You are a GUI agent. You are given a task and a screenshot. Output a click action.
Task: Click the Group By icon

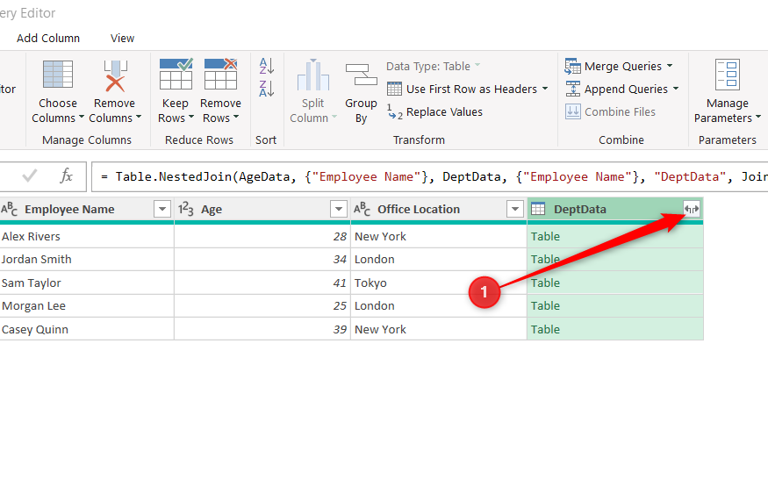(x=361, y=74)
